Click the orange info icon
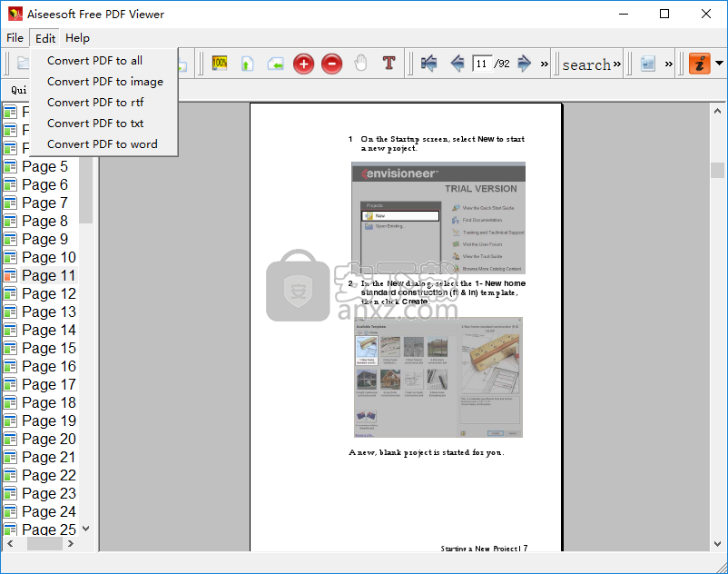The height and width of the screenshot is (574, 728). click(700, 64)
